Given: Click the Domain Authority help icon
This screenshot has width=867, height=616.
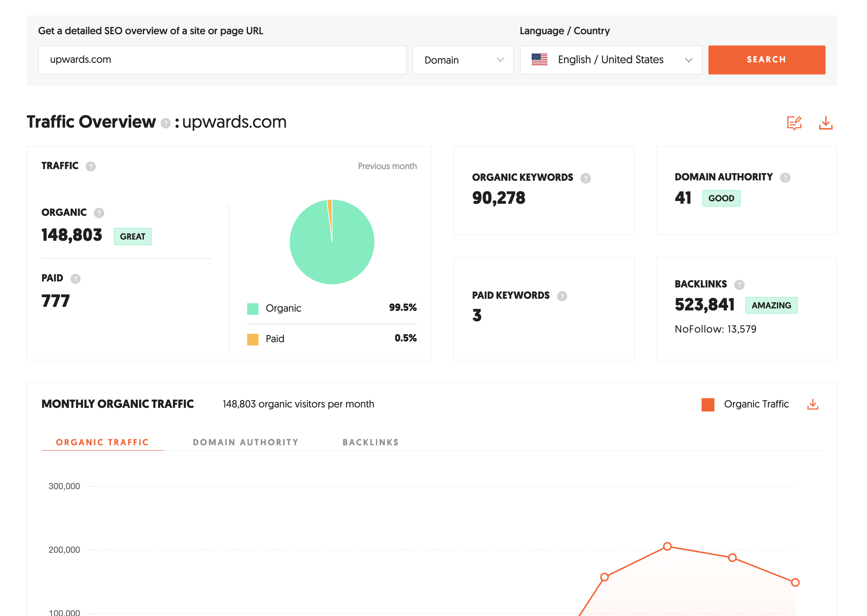Looking at the screenshot, I should pos(785,178).
